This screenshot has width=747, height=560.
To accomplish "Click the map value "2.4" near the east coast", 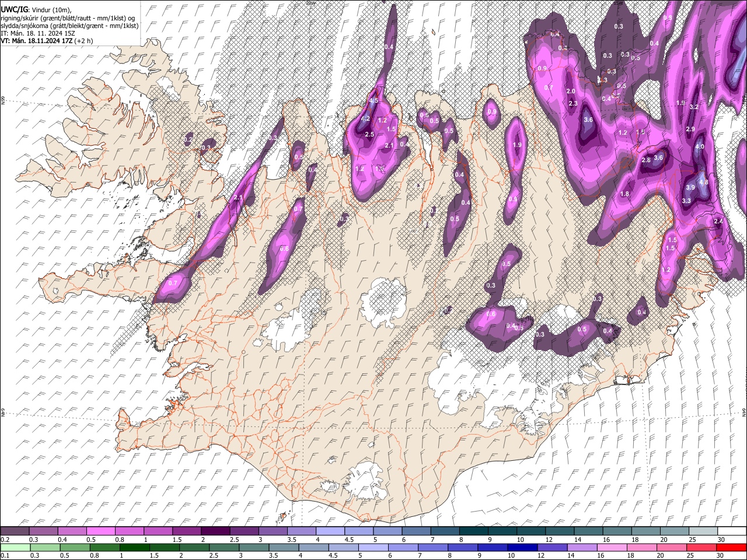I will (718, 221).
